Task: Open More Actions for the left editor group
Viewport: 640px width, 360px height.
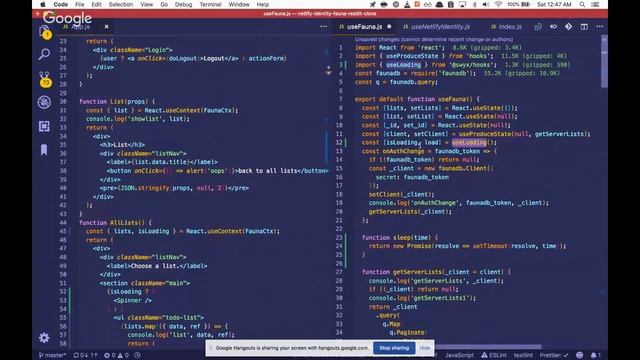Action: (x=324, y=27)
